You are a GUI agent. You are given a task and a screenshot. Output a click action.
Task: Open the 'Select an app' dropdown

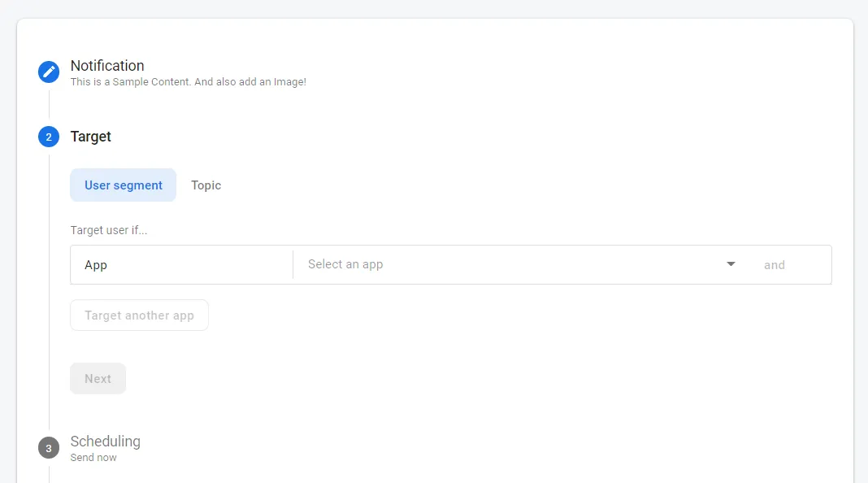point(512,264)
